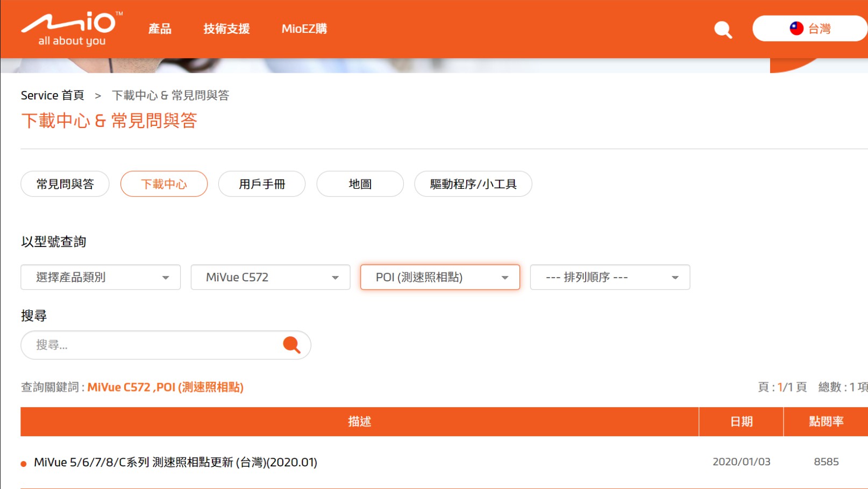Click the view count 8585
This screenshot has height=489, width=868.
[826, 462]
